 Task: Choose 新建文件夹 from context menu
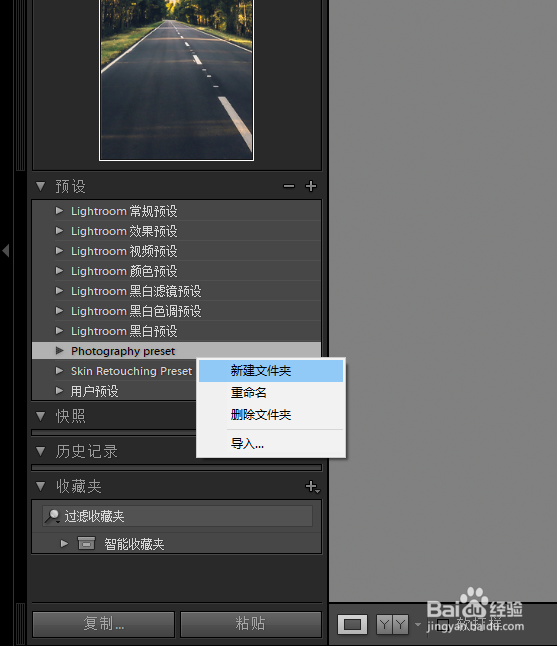[271, 371]
